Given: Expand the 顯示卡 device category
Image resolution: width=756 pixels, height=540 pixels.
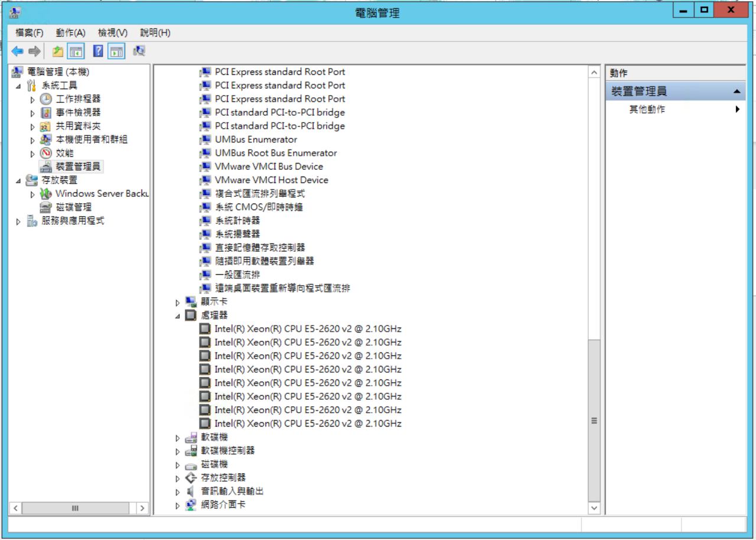Looking at the screenshot, I should click(178, 302).
